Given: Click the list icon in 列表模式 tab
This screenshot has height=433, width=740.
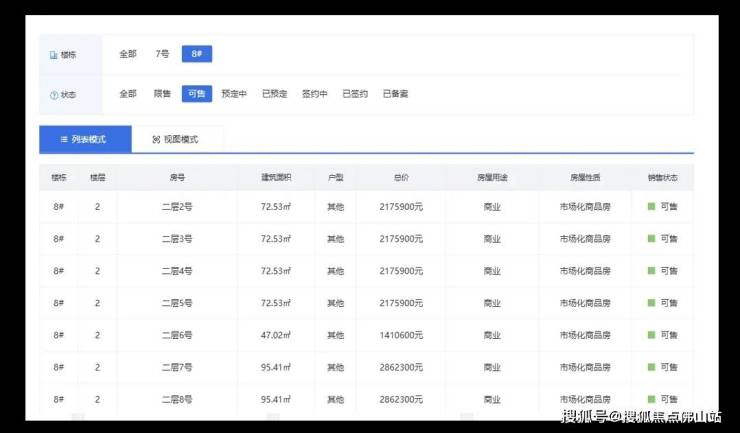Looking at the screenshot, I should 65,139.
